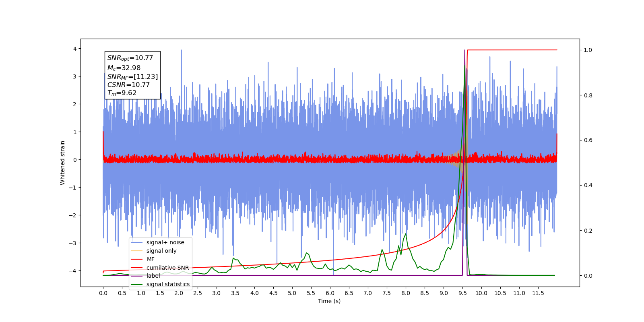Click the left y-axis tick label 0
The height and width of the screenshot is (322, 644).
coord(74,160)
